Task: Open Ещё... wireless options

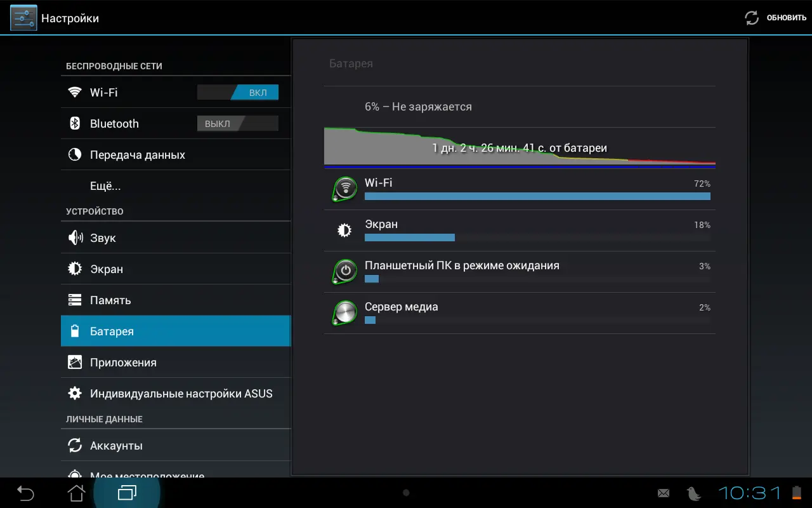Action: click(176, 185)
